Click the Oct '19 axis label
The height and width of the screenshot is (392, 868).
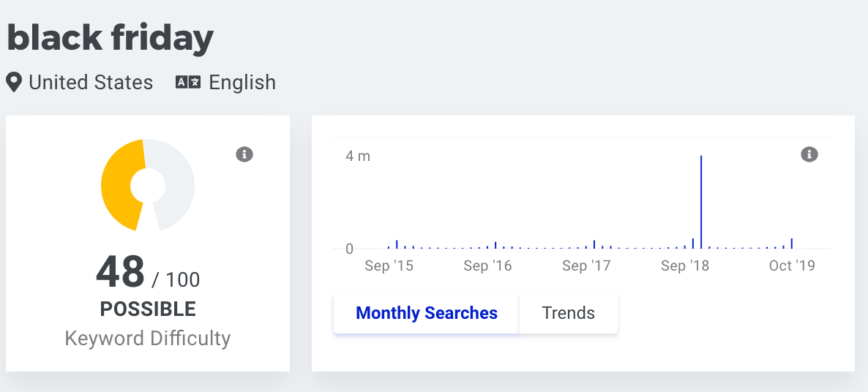coord(792,266)
